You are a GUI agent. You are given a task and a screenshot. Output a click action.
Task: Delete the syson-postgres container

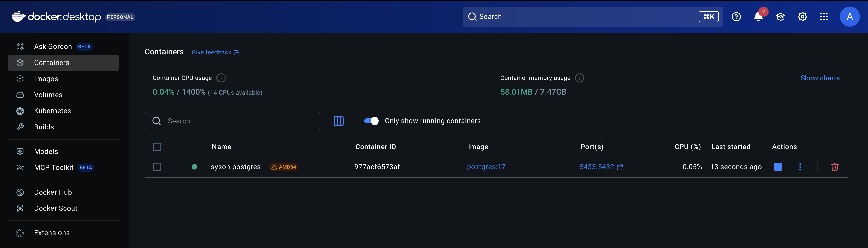pyautogui.click(x=834, y=167)
